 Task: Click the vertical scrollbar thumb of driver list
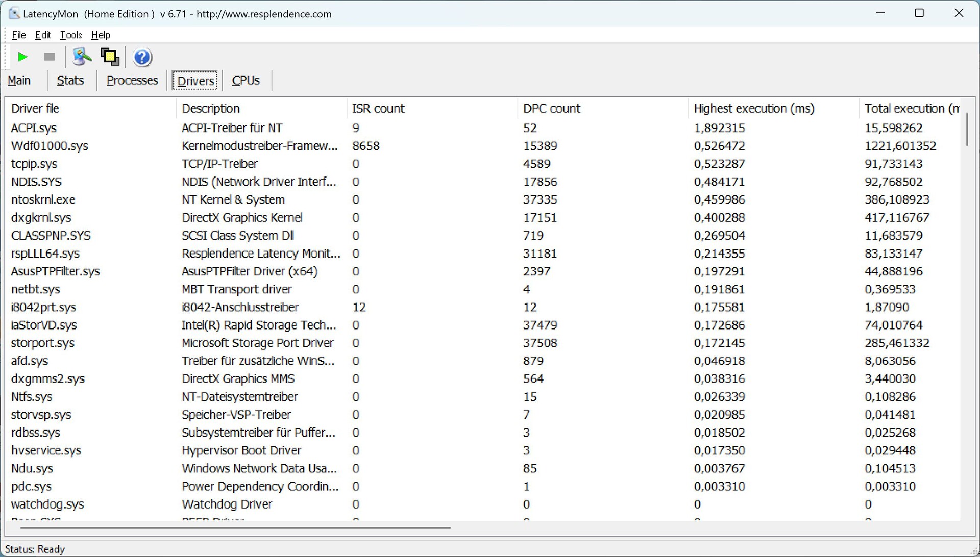pos(967,129)
